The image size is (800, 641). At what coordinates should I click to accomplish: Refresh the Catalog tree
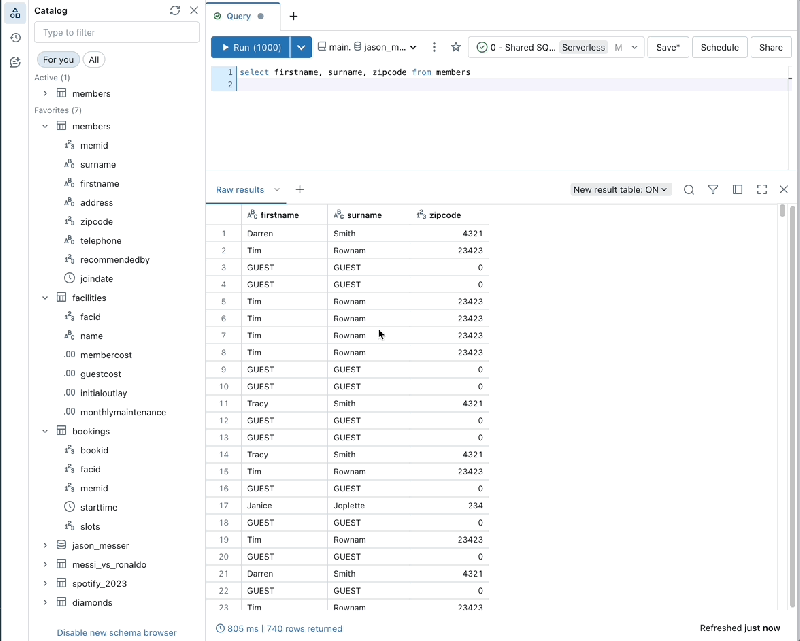click(x=174, y=10)
